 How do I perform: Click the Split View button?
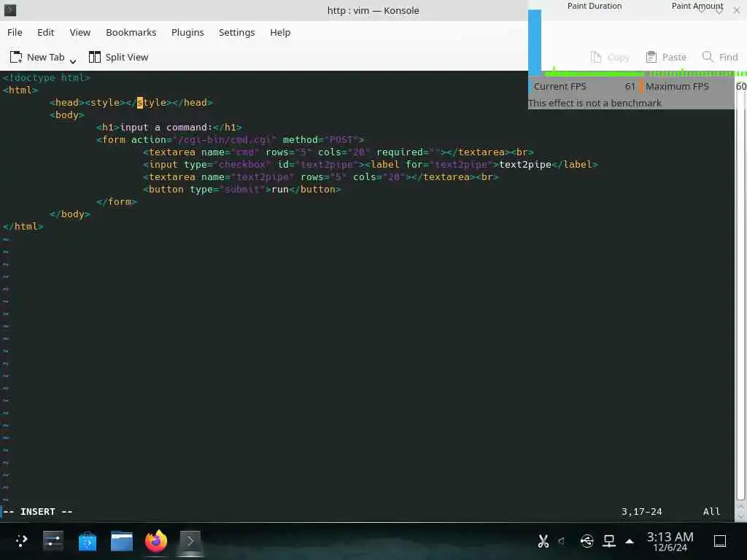coord(119,57)
